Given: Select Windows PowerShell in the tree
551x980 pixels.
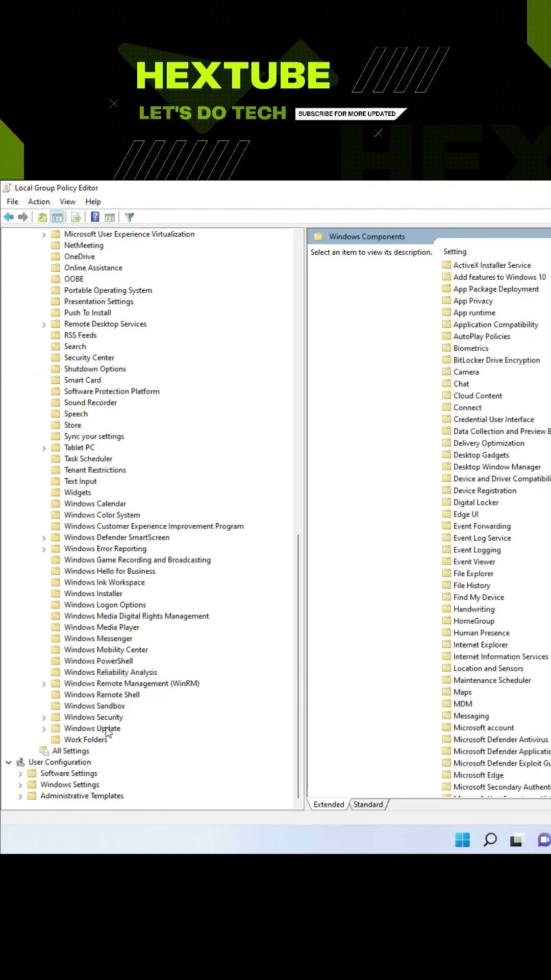Looking at the screenshot, I should [98, 660].
